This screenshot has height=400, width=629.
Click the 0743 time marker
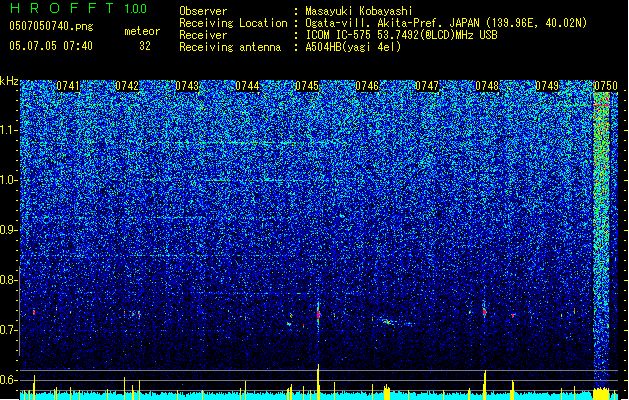(187, 86)
